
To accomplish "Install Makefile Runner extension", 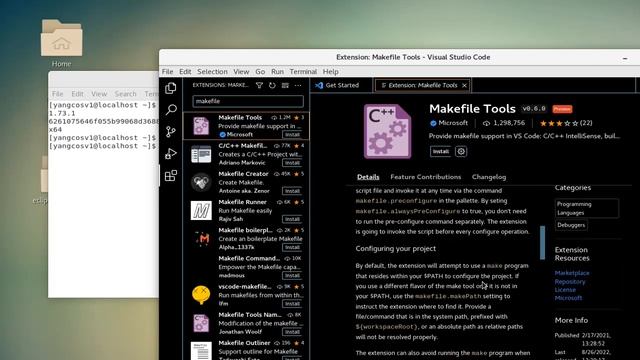I will point(292,219).
